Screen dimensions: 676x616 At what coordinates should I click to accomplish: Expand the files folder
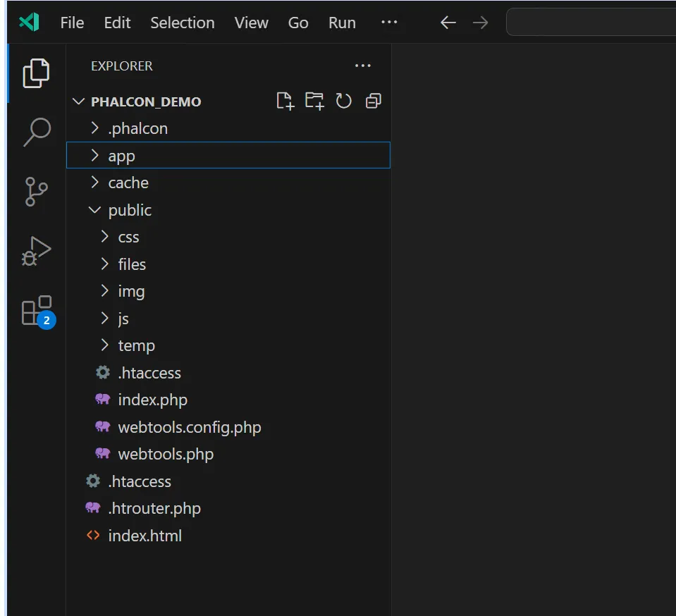tap(105, 264)
